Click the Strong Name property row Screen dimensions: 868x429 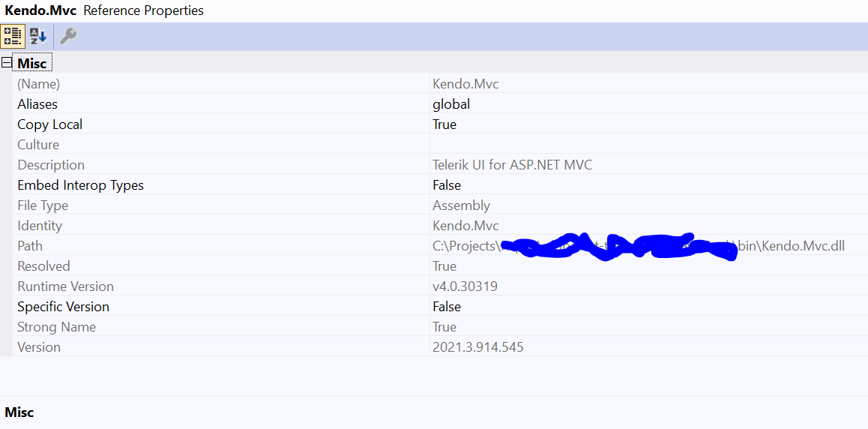(x=56, y=327)
